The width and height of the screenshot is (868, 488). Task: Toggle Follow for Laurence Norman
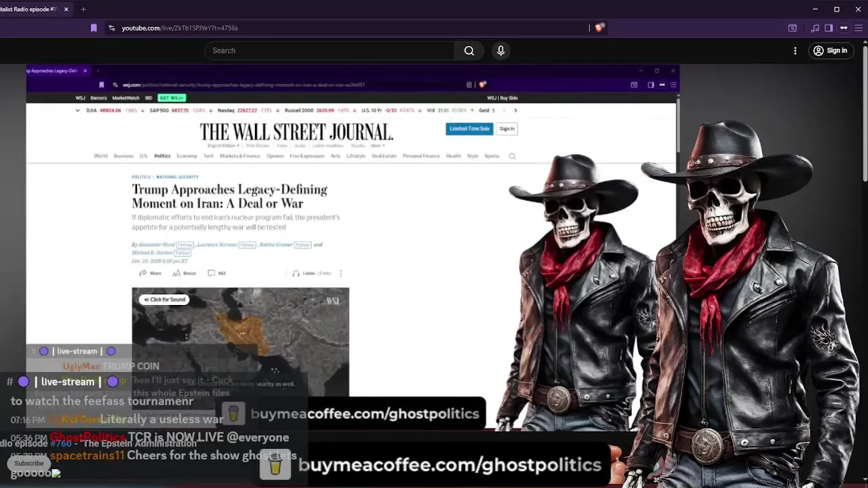[x=247, y=245]
